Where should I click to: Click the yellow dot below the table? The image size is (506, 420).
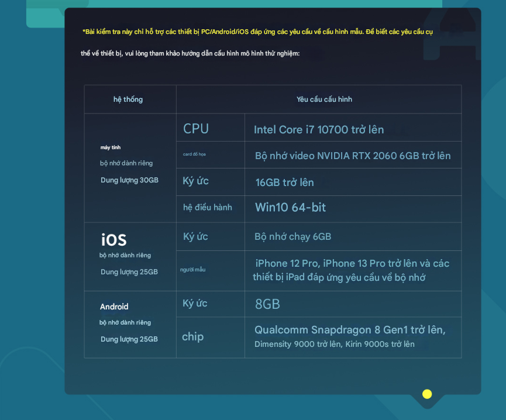pos(427,394)
